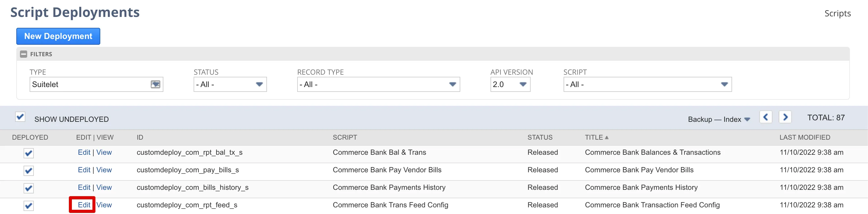868x214 pixels.
Task: Uncheck deployed box for customdeploy_com_rpt_bal_tx_s
Action: click(29, 153)
